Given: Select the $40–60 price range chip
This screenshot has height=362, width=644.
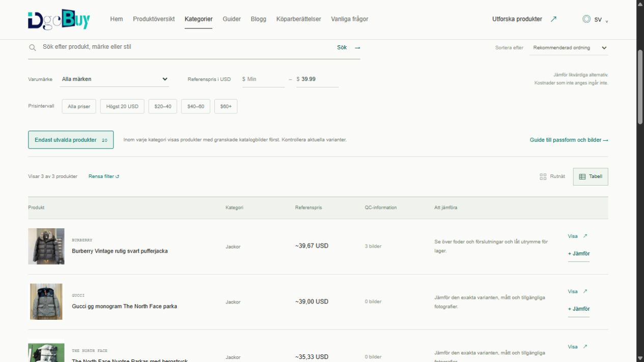Looking at the screenshot, I should pos(195,106).
